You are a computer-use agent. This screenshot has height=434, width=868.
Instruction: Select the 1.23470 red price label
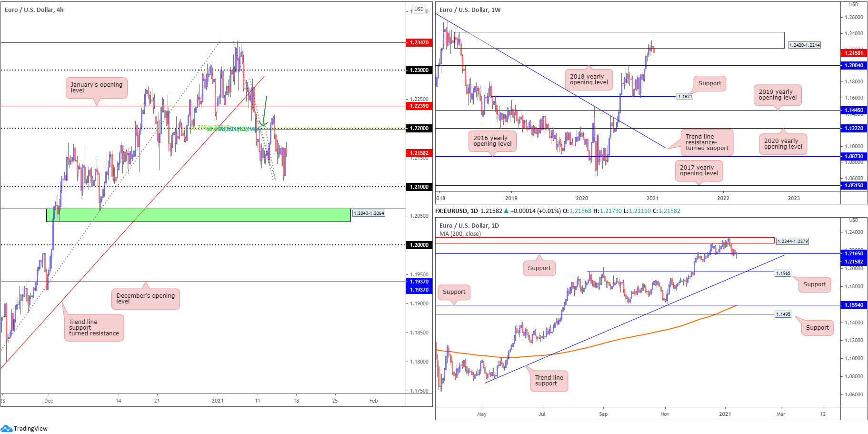[x=419, y=42]
